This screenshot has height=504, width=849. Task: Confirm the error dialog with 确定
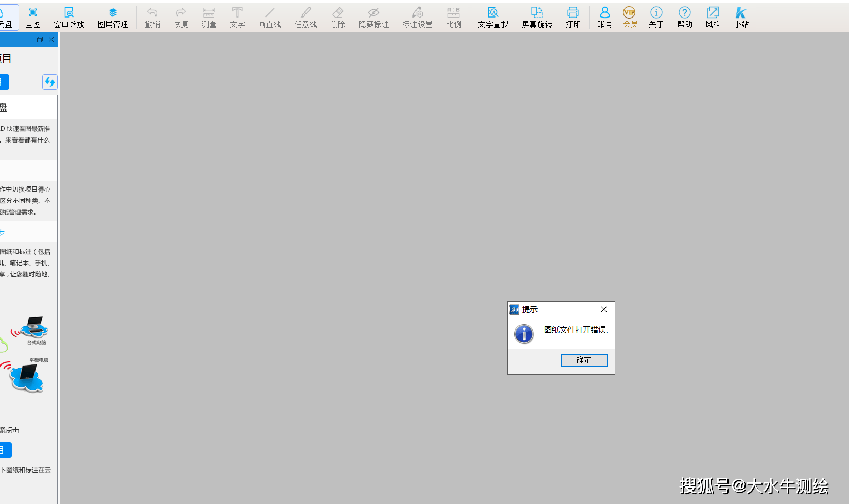click(584, 360)
